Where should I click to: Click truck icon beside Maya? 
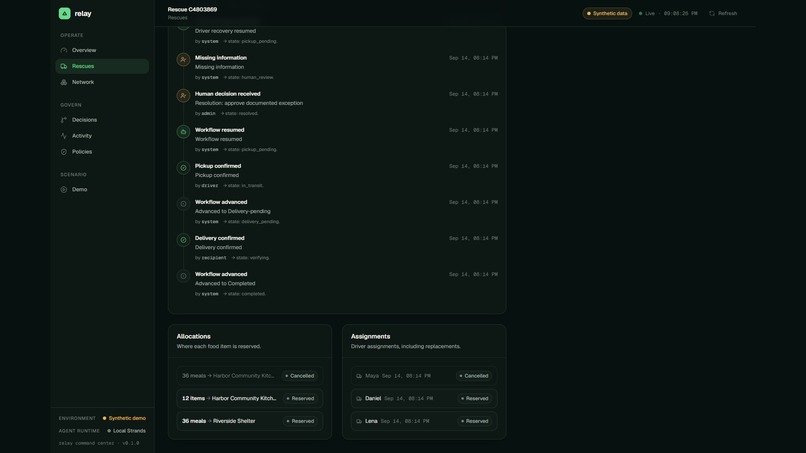point(359,376)
